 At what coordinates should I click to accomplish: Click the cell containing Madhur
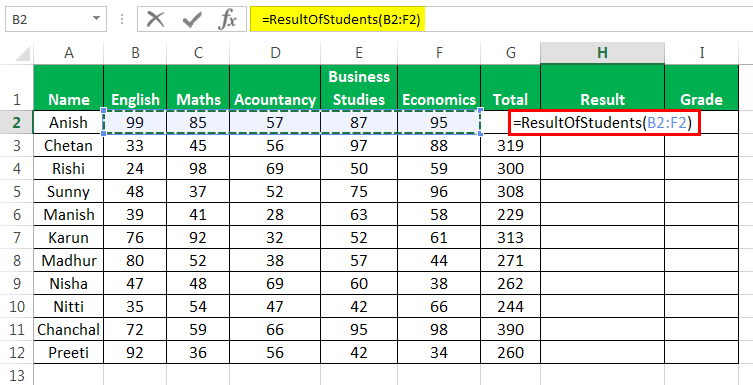69,261
